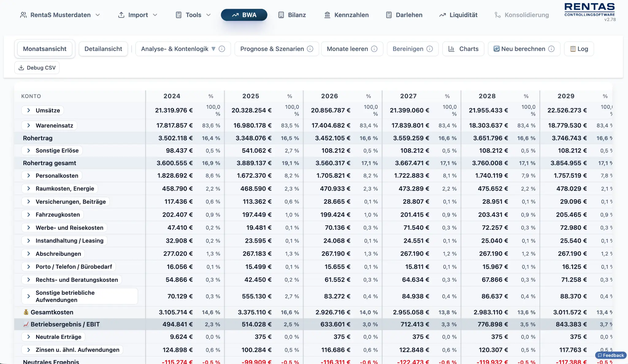
Task: Open the Log clipboard button
Action: pos(579,49)
